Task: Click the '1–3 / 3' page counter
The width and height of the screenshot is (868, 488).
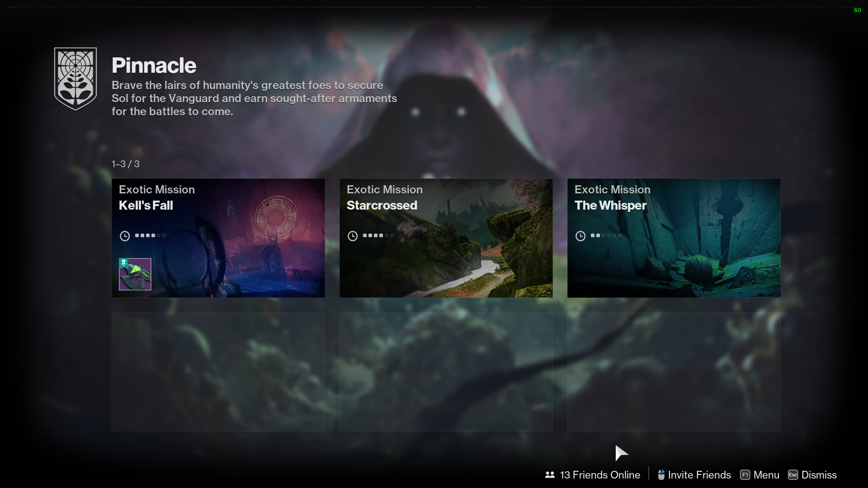Action: pyautogui.click(x=126, y=164)
